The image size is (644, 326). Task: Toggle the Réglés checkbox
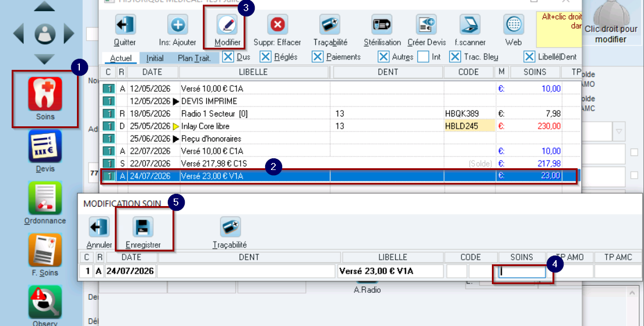[x=266, y=56]
